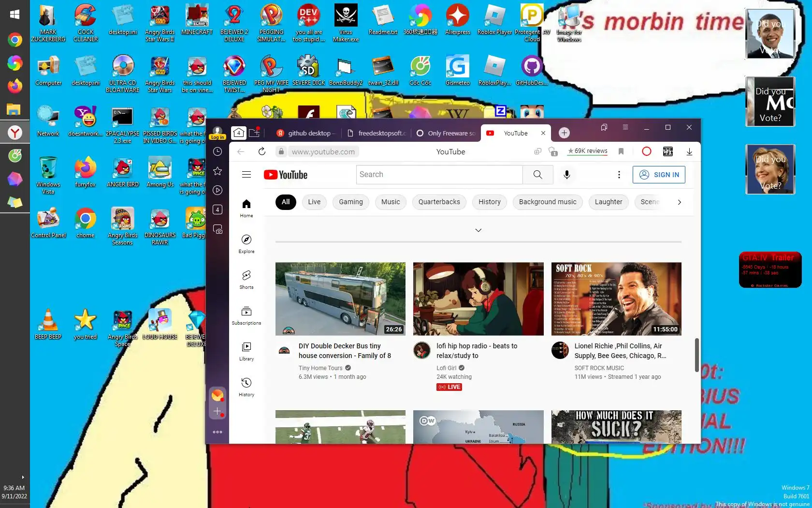Click the www.youtube.com address bar
The height and width of the screenshot is (508, 812).
tap(323, 151)
